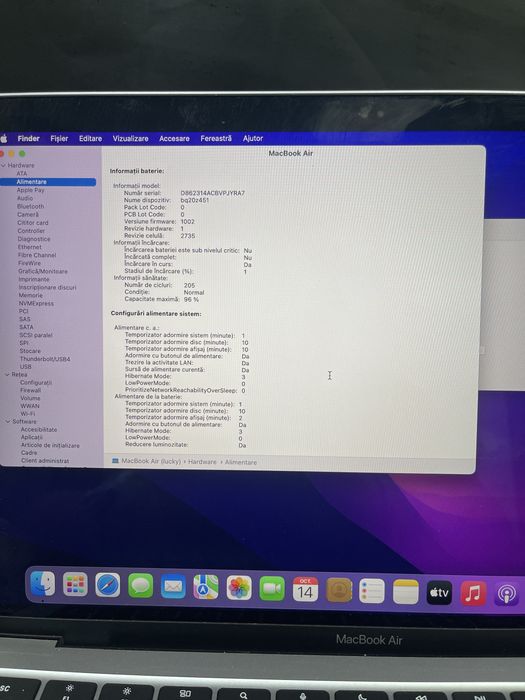Select Bluetooth in the sidebar
The image size is (525, 700).
30,206
